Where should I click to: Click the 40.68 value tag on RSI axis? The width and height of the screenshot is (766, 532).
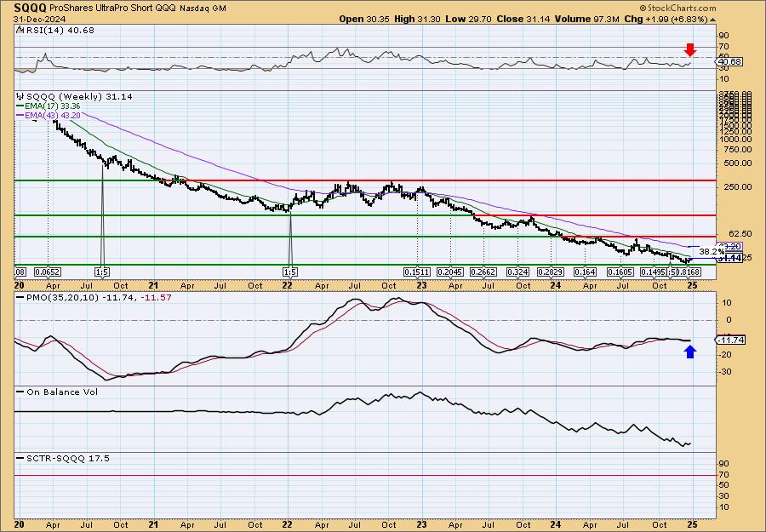(730, 62)
